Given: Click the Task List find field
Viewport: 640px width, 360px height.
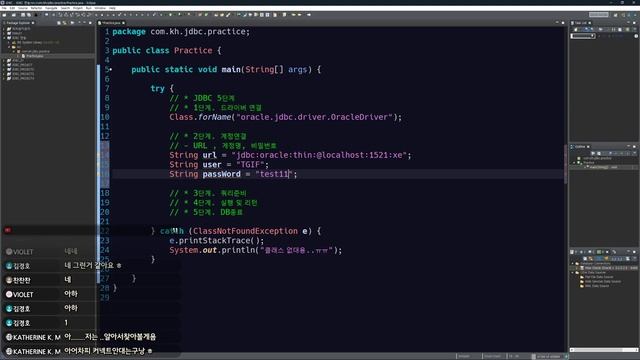Looking at the screenshot, I should tap(583, 36).
